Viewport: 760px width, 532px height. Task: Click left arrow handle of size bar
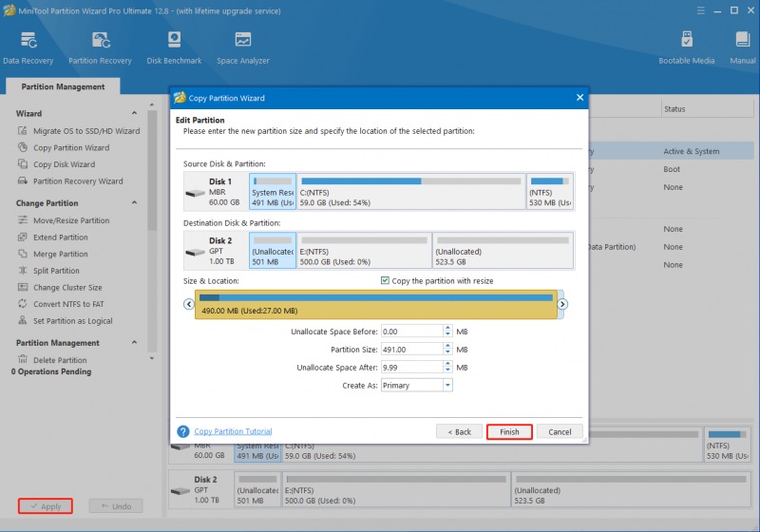click(x=189, y=304)
